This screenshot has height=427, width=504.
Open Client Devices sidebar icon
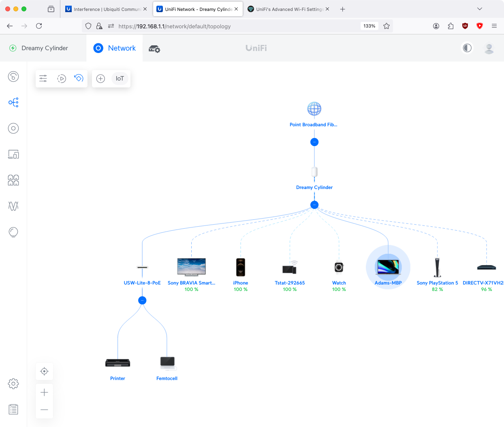13,154
